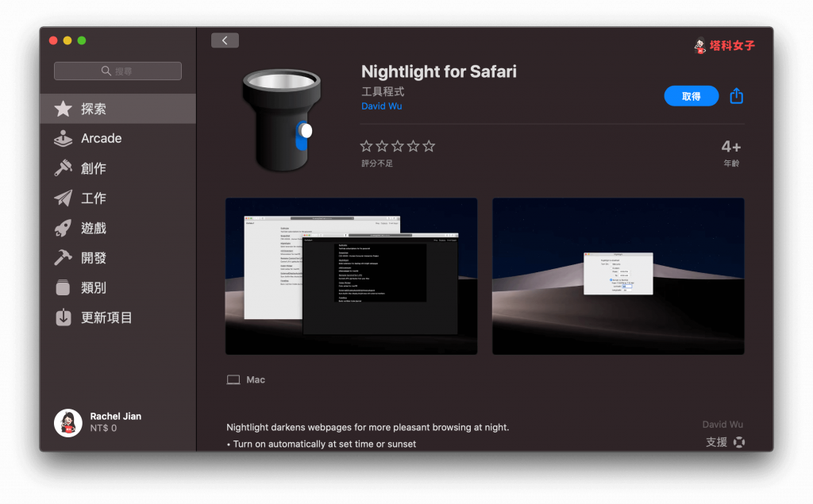Open the 更新項目 Updates section
The image size is (813, 504).
pos(118,317)
